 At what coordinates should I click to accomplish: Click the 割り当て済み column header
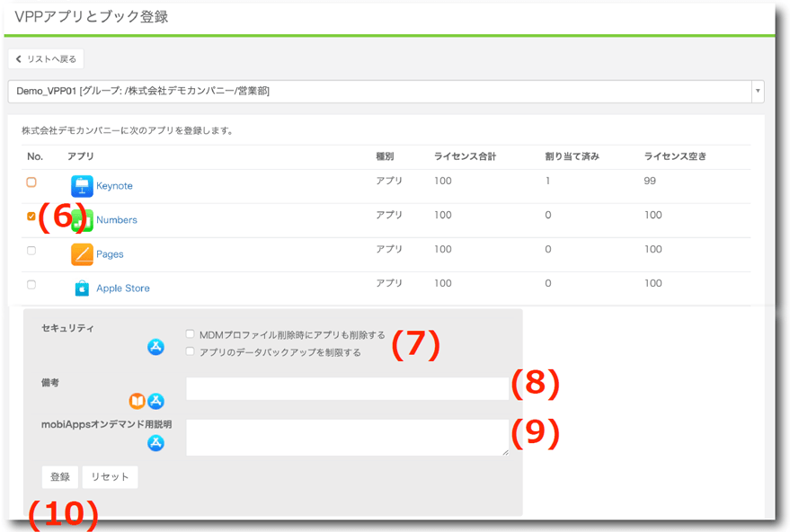pyautogui.click(x=572, y=156)
